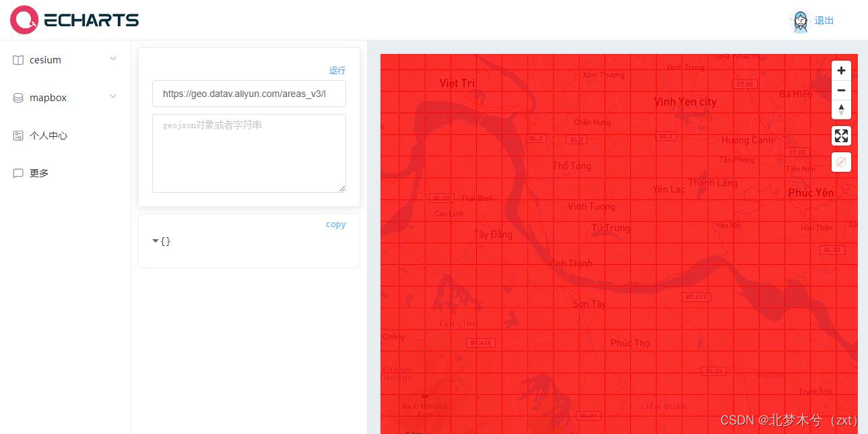The width and height of the screenshot is (868, 434).
Task: Open 个人中心 via its card icon
Action: pyautogui.click(x=18, y=135)
